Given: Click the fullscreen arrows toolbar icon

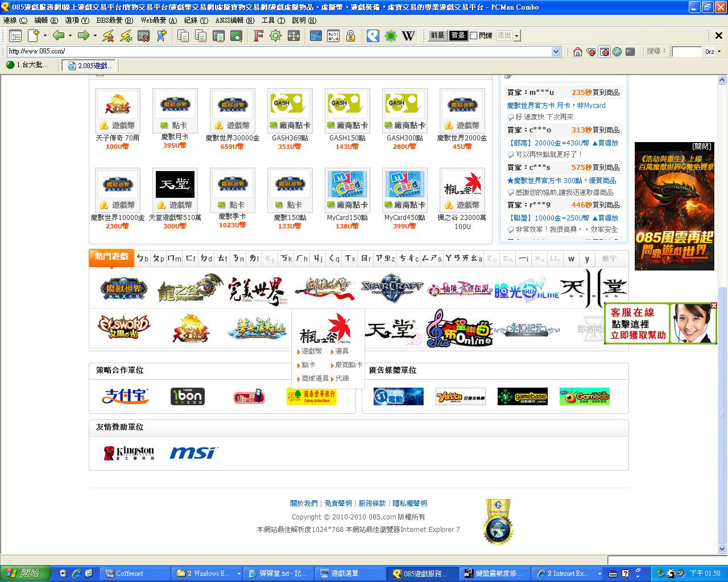Looking at the screenshot, I should coord(293,36).
